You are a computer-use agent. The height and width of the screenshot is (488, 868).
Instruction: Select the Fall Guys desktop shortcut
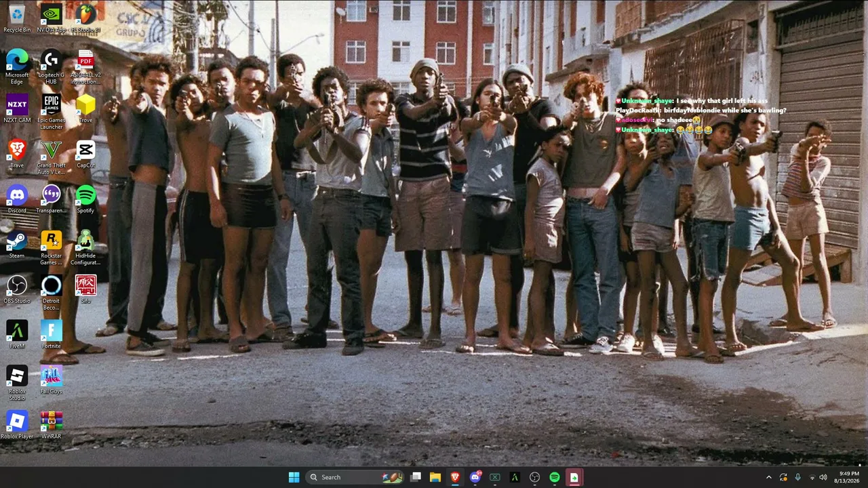point(51,380)
